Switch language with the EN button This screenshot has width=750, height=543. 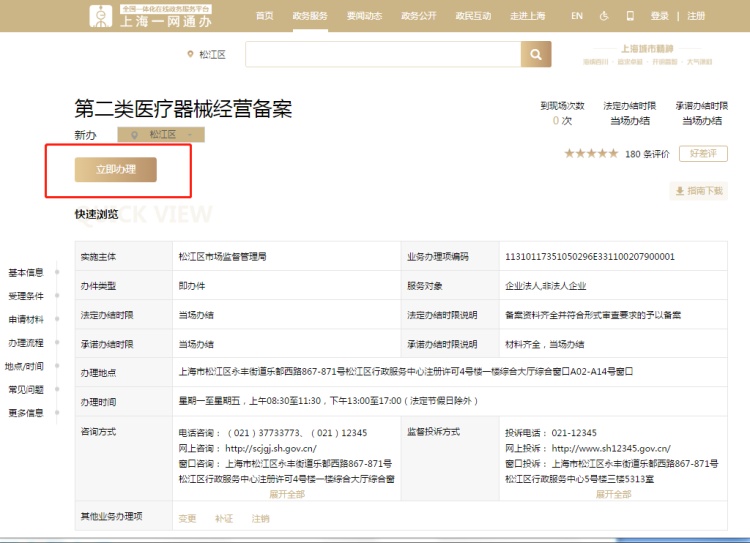point(577,16)
